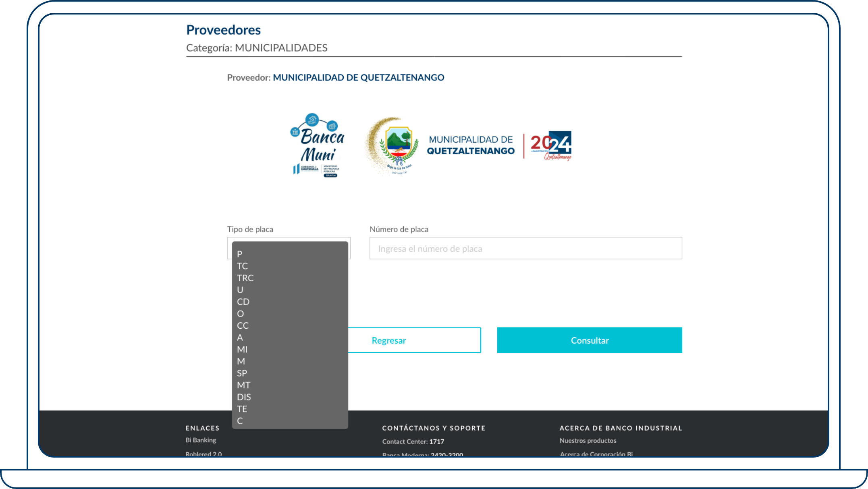868x489 pixels.
Task: Open the Nuestros productos footer link
Action: (588, 441)
